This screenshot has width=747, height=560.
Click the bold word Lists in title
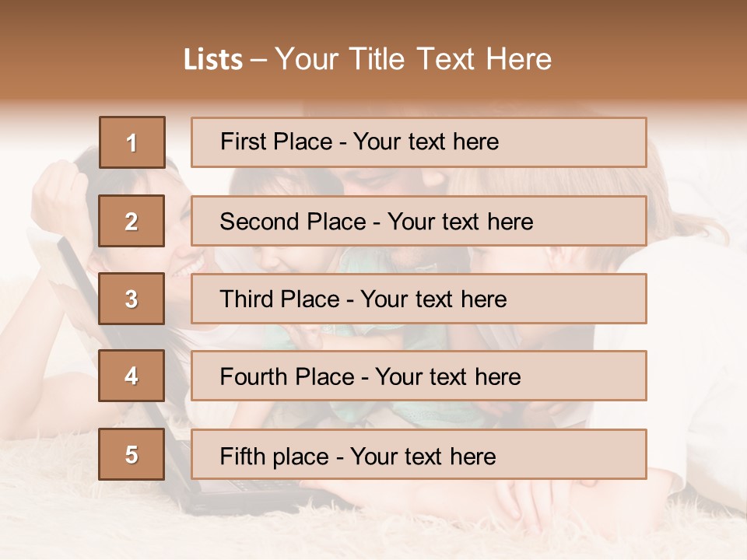pos(212,60)
